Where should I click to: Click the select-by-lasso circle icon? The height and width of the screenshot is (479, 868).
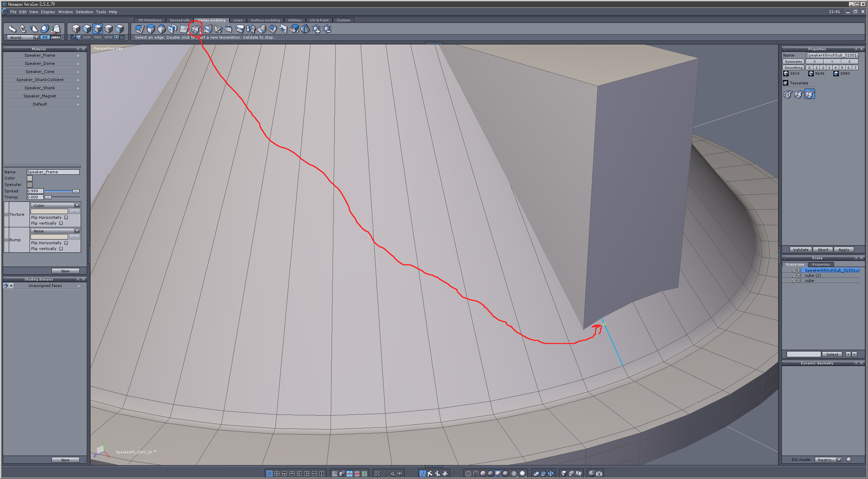tap(122, 37)
